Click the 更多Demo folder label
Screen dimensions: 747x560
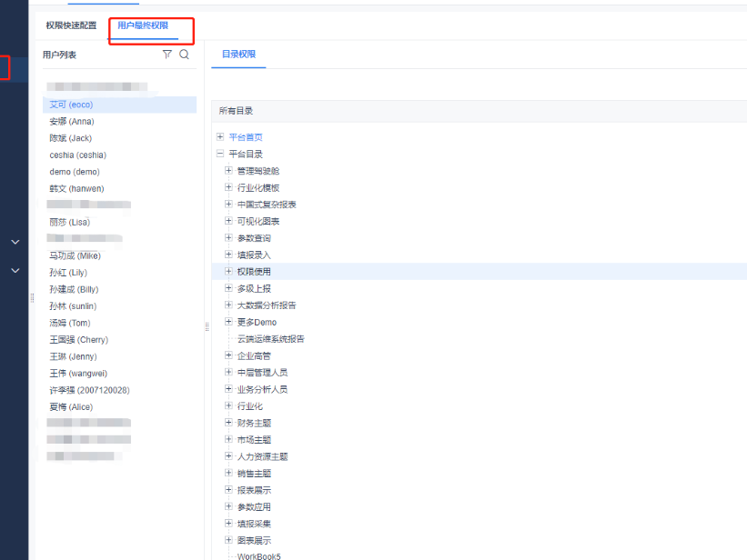[257, 322]
